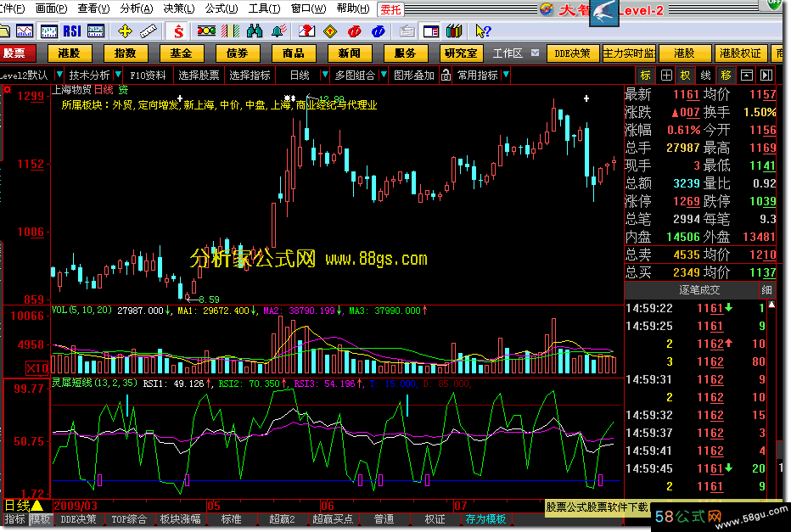Open the 工具(T) menu
Viewport: 791px width, 532px height.
[264, 8]
